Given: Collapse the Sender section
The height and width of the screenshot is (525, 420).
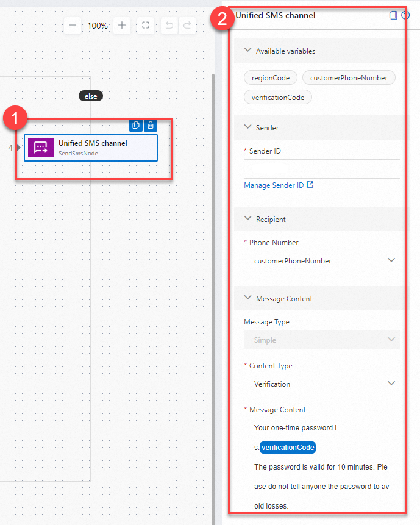Looking at the screenshot, I should (247, 127).
